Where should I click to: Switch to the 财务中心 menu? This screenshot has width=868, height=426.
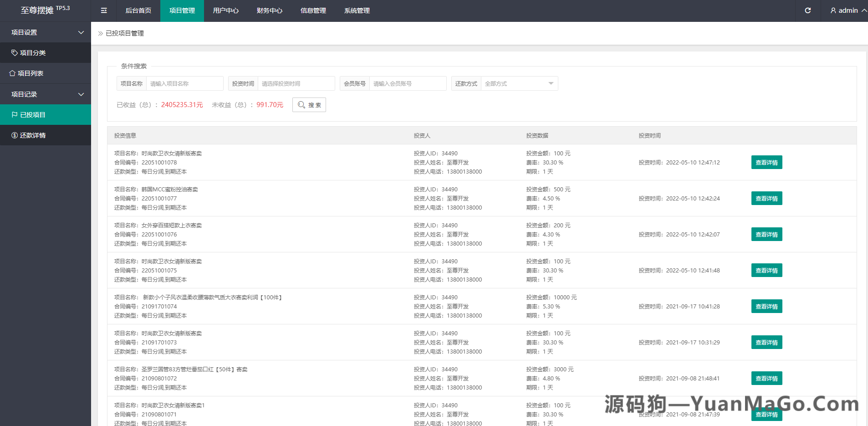(x=270, y=10)
